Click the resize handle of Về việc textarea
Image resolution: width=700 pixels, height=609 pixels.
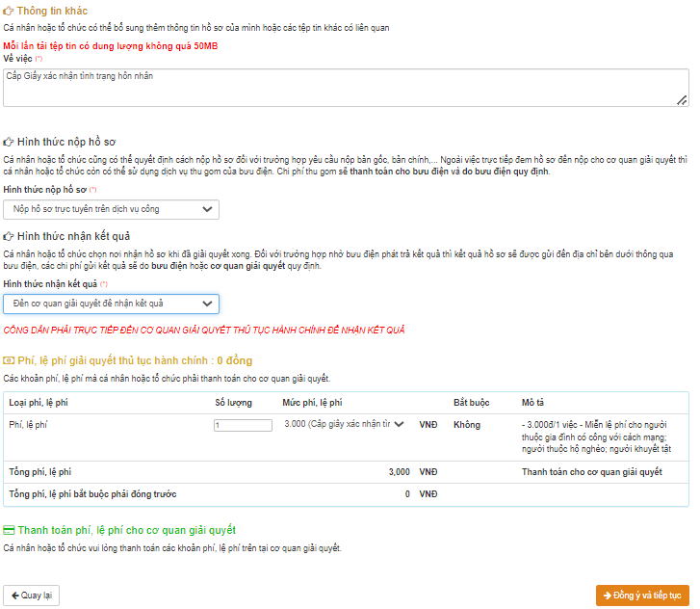682,99
